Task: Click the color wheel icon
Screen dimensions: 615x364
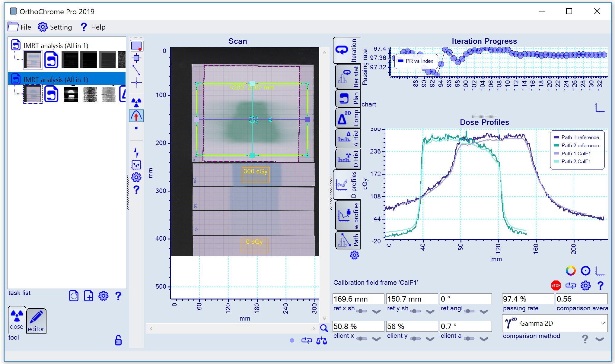Action: 570,271
